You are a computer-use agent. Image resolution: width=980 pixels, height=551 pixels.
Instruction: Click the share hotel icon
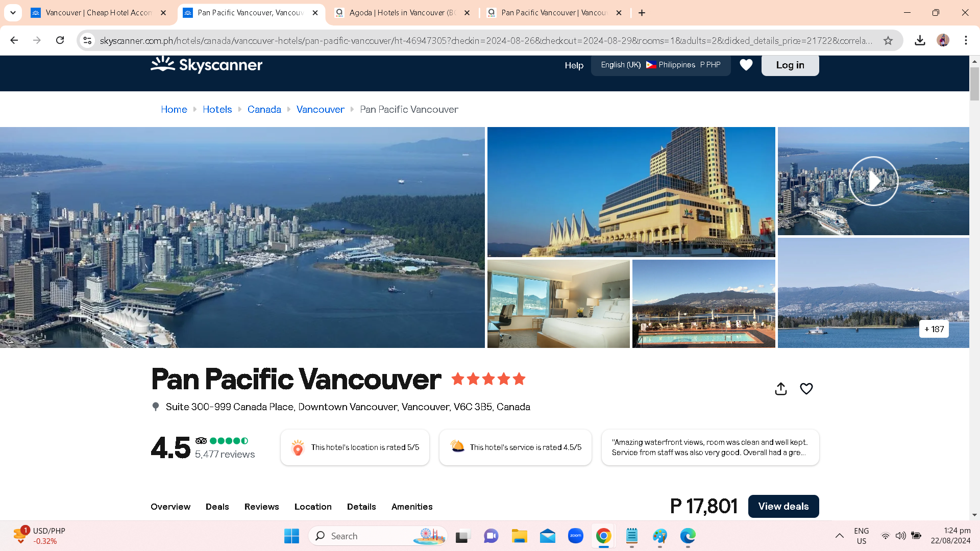780,389
